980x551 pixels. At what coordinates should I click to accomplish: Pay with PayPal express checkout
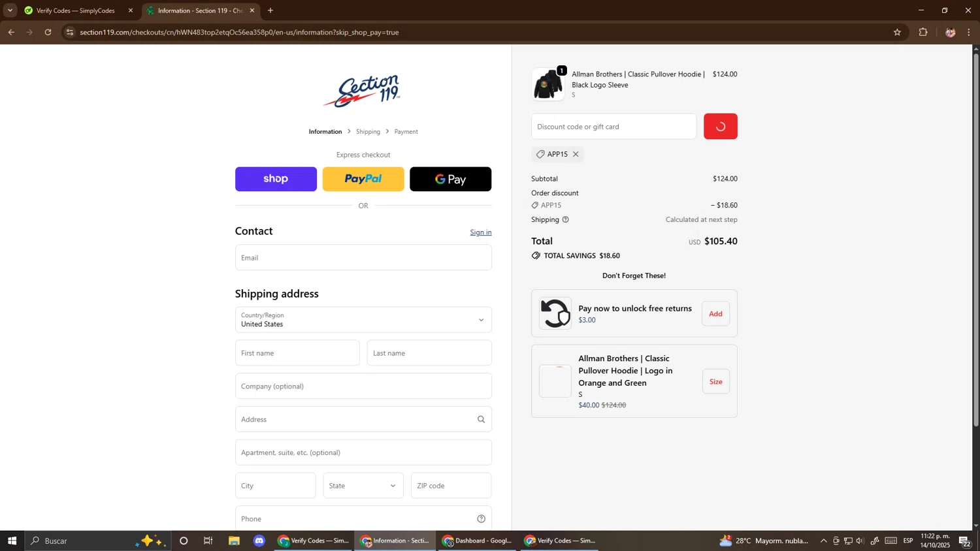(363, 179)
